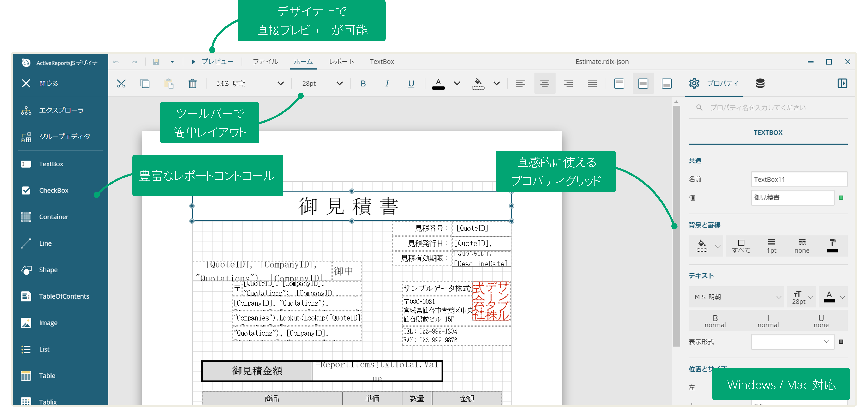
Task: Expand fill color dropdown arrow in toolbar
Action: tap(497, 83)
